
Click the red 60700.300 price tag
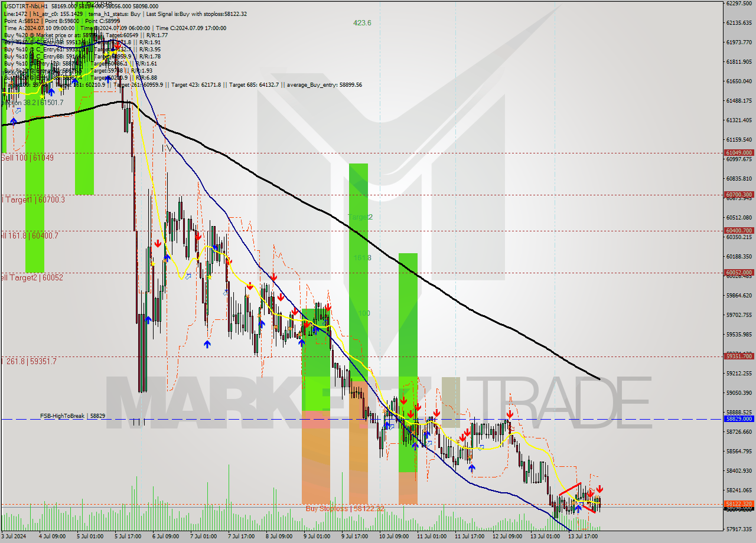point(739,194)
